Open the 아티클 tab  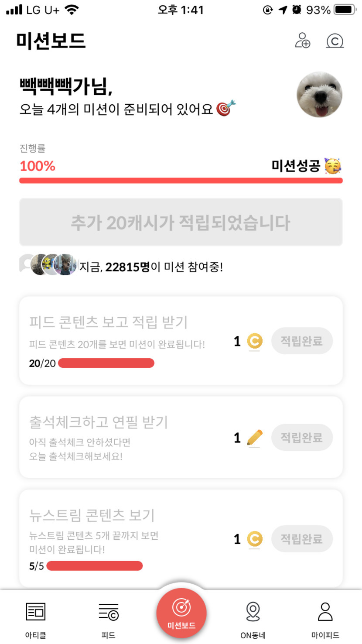(36, 620)
